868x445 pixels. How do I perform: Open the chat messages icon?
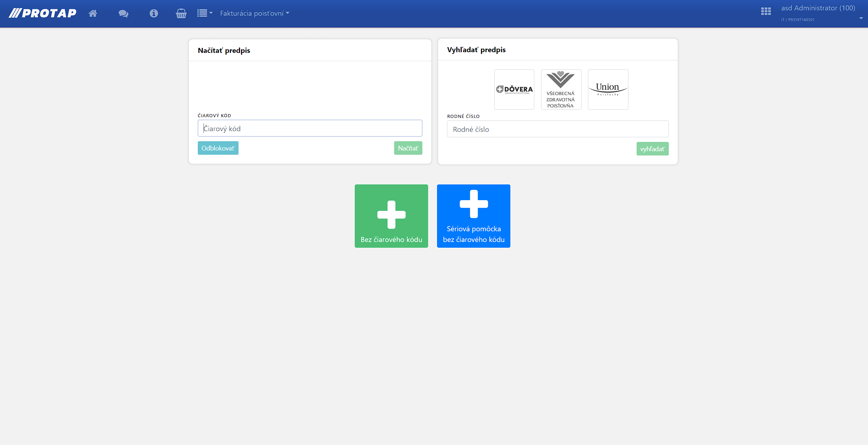point(123,13)
